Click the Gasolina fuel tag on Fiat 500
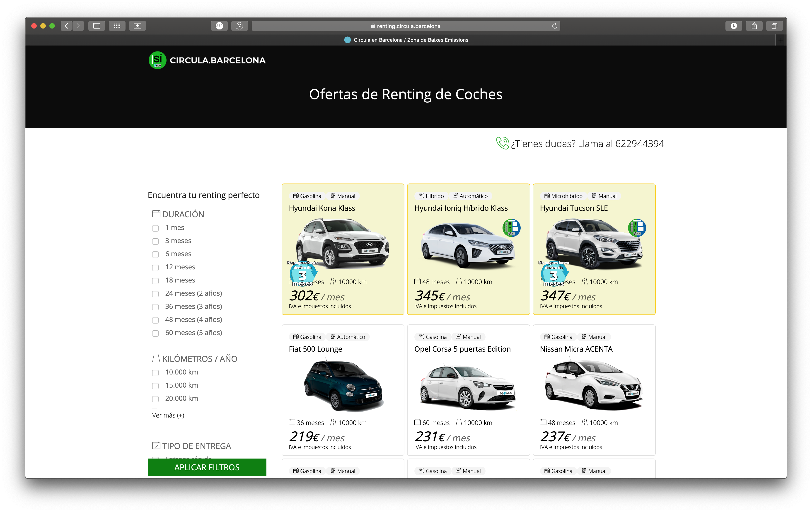Viewport: 812px width, 512px height. click(307, 337)
